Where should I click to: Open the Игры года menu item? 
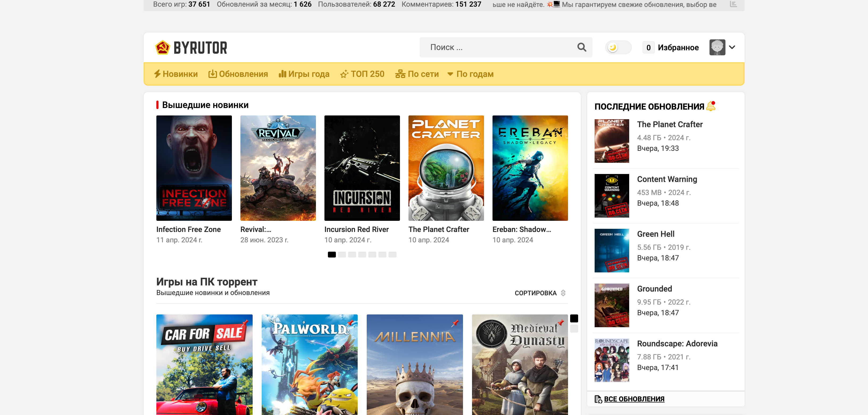[304, 74]
